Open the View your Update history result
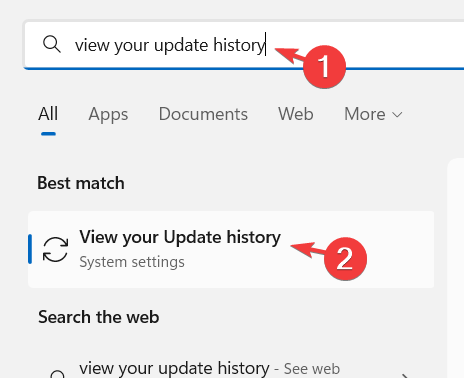The height and width of the screenshot is (378, 464). pyautogui.click(x=231, y=249)
